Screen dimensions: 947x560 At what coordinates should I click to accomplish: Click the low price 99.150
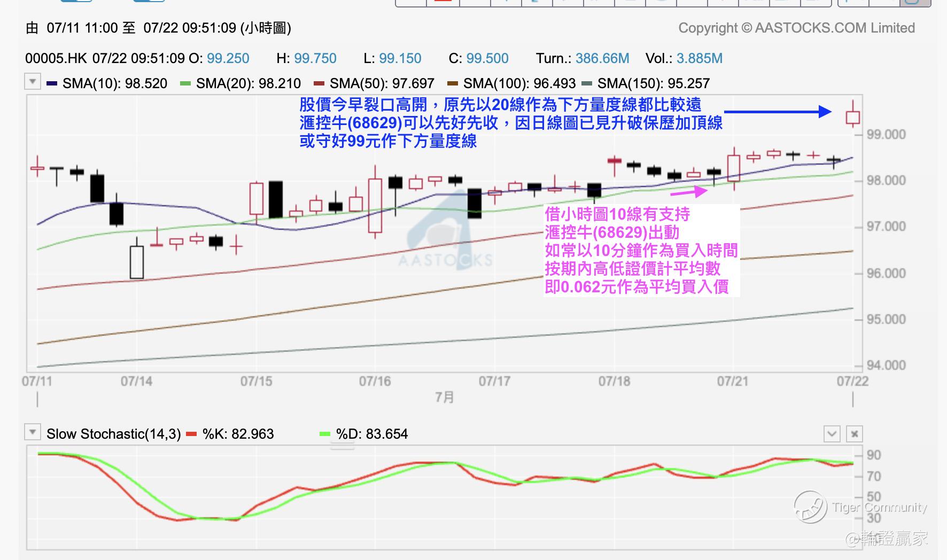pos(400,58)
